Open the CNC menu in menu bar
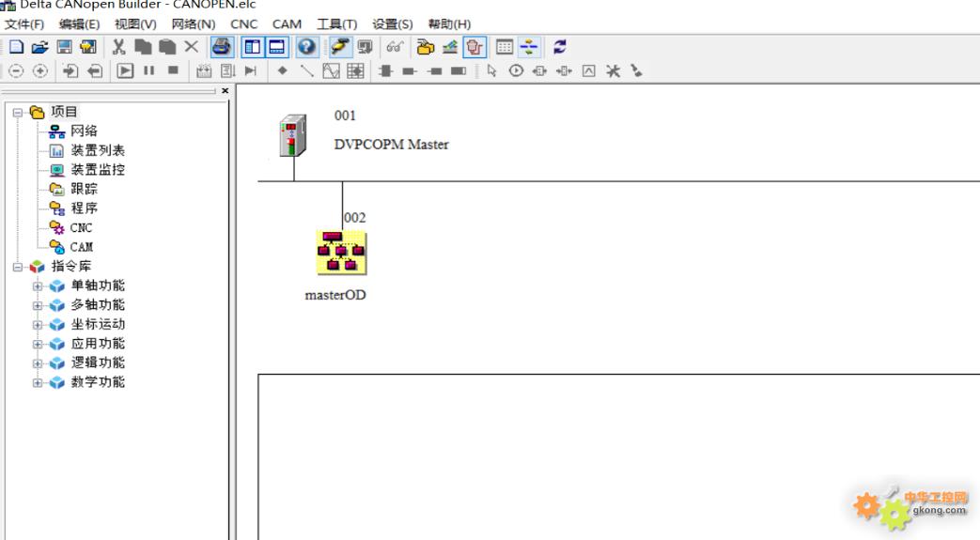 pyautogui.click(x=243, y=23)
